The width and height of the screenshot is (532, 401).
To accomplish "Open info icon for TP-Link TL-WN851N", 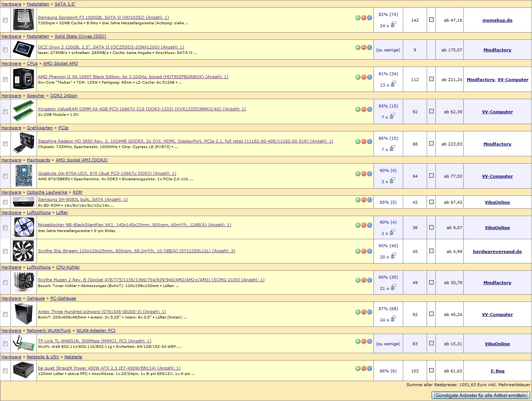I will 369,341.
